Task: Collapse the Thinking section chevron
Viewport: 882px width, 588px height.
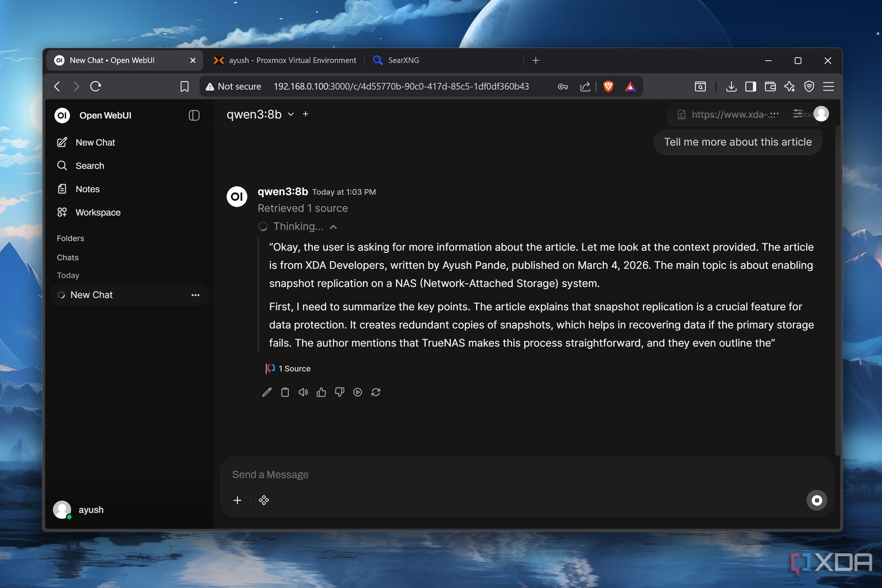Action: click(x=333, y=227)
